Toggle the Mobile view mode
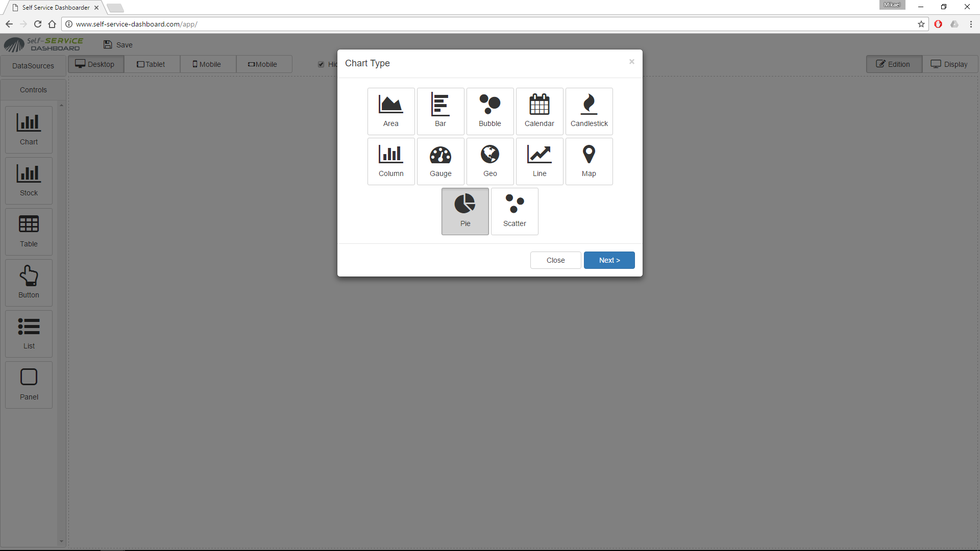 (x=209, y=64)
